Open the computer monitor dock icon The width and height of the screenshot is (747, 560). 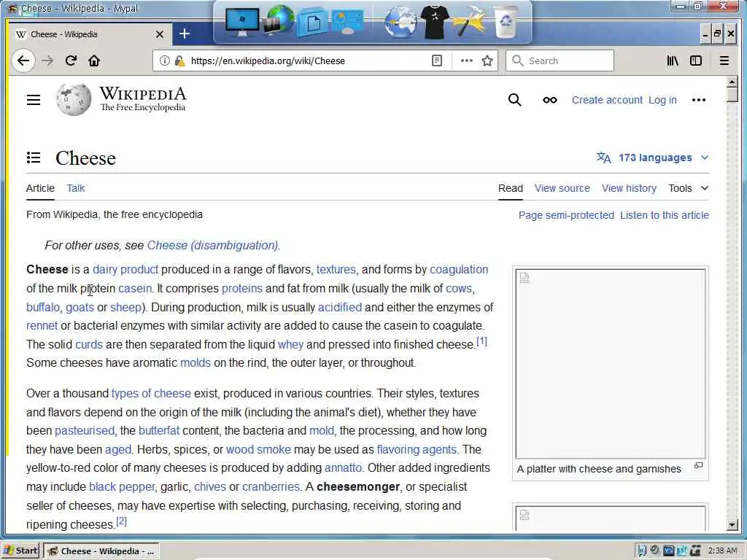(x=242, y=21)
